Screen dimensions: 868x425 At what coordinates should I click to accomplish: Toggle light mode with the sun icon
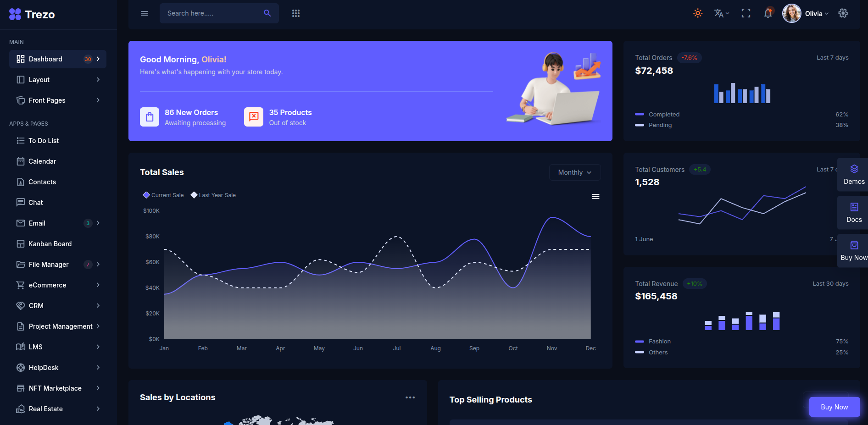click(x=698, y=13)
